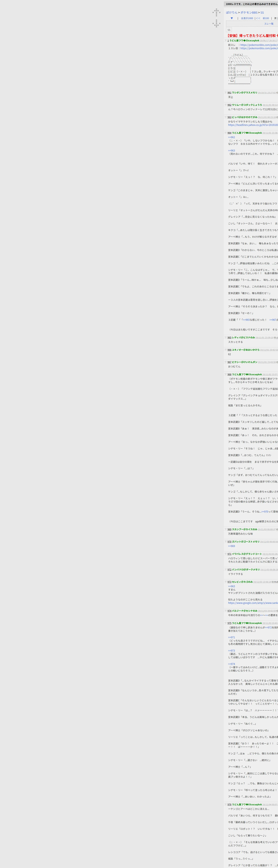Click poster name ビッパ@はかせのてがみ

click(245, 117)
